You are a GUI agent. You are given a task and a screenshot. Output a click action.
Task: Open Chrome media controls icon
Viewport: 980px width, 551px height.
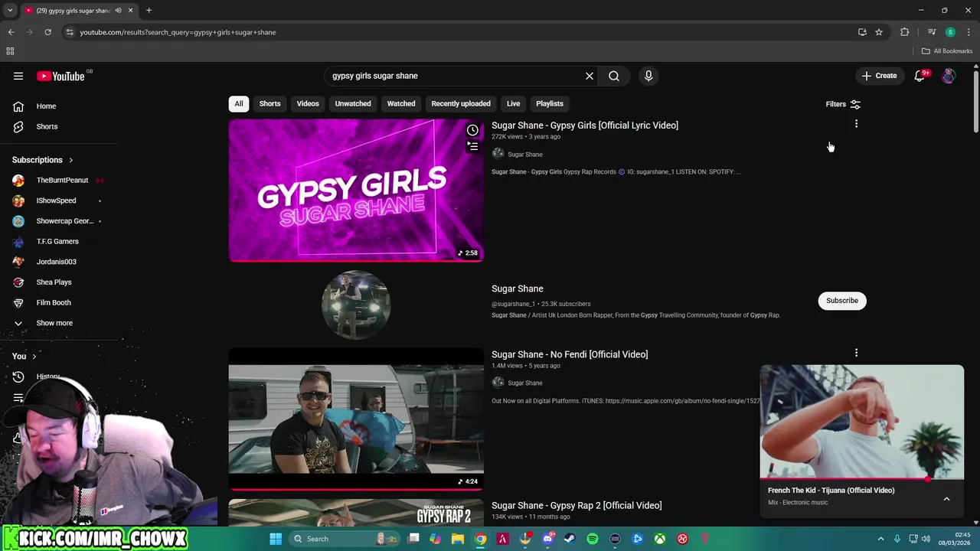click(x=932, y=32)
